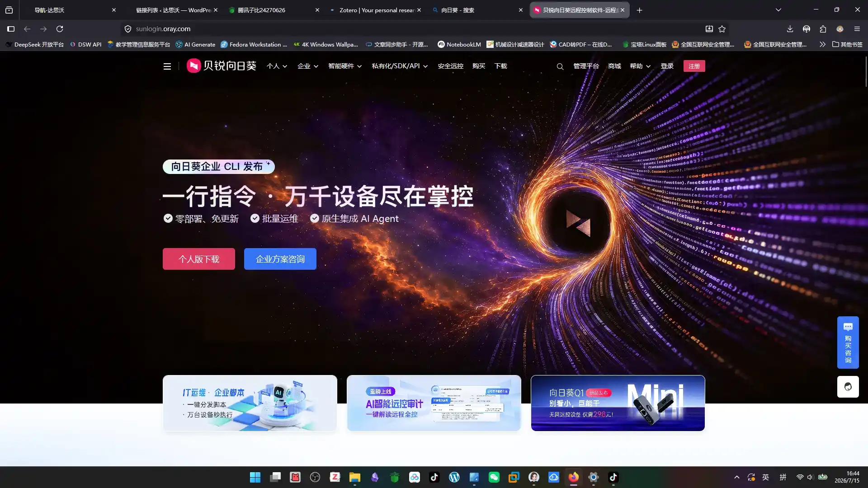Image resolution: width=868 pixels, height=488 pixels.
Task: Click the 个人版下载 button
Action: pos(199,259)
